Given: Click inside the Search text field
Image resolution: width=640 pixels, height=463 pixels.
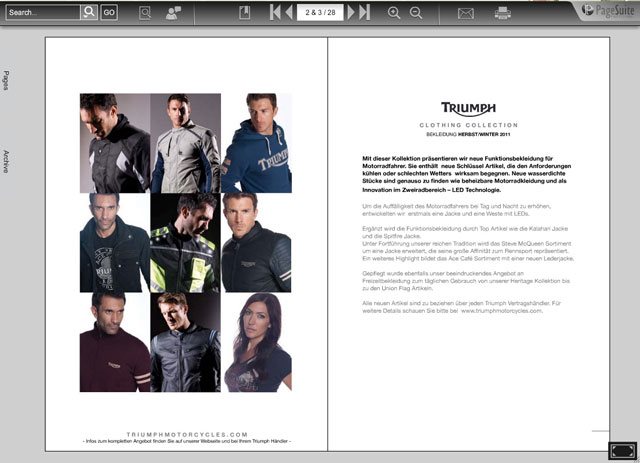Looking at the screenshot, I should point(40,12).
